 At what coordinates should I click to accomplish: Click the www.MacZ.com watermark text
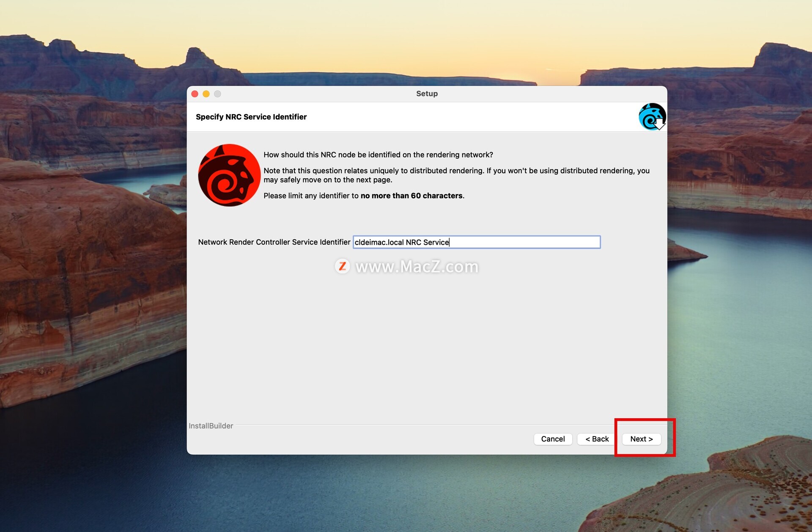(417, 267)
